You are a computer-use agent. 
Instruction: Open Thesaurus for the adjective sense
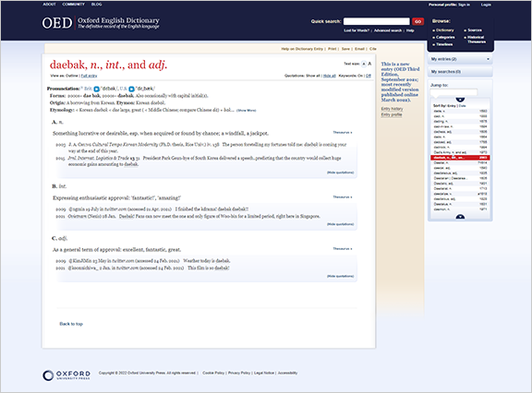click(343, 249)
